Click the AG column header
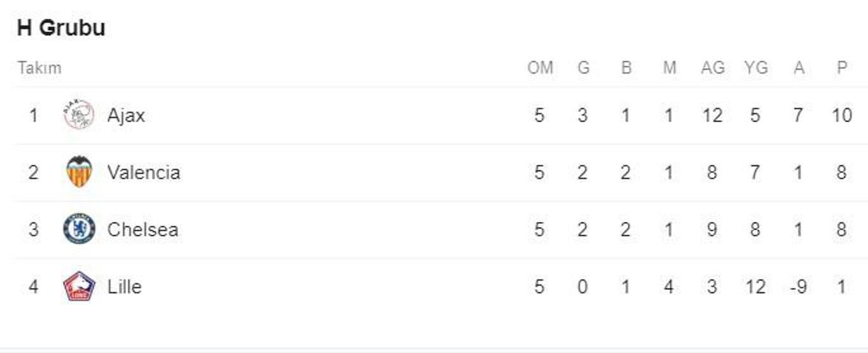The height and width of the screenshot is (353, 868). coord(712,68)
